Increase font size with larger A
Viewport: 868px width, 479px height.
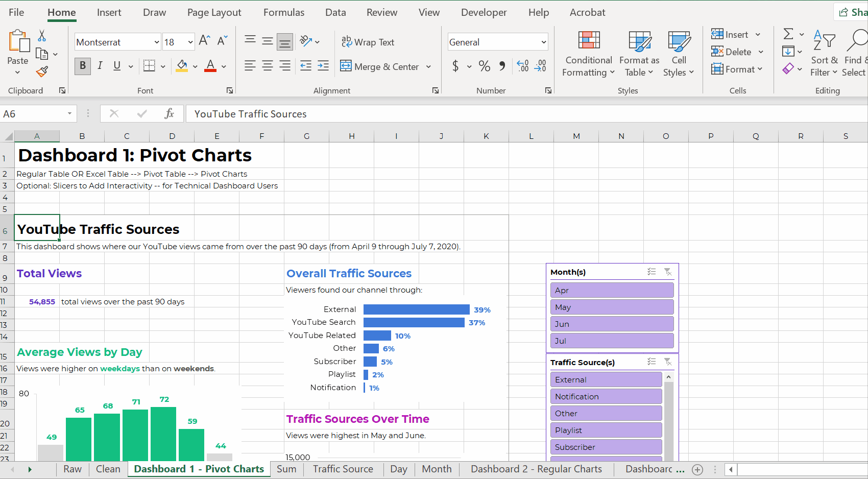[204, 40]
